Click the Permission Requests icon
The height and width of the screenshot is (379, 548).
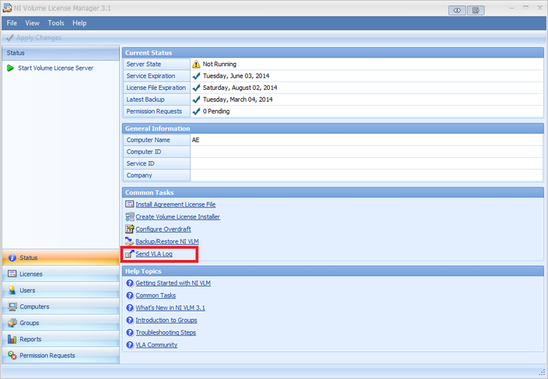(x=12, y=355)
